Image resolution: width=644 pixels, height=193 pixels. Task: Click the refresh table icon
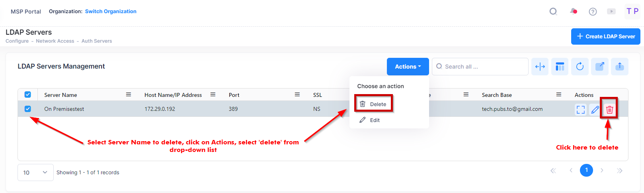pos(580,67)
